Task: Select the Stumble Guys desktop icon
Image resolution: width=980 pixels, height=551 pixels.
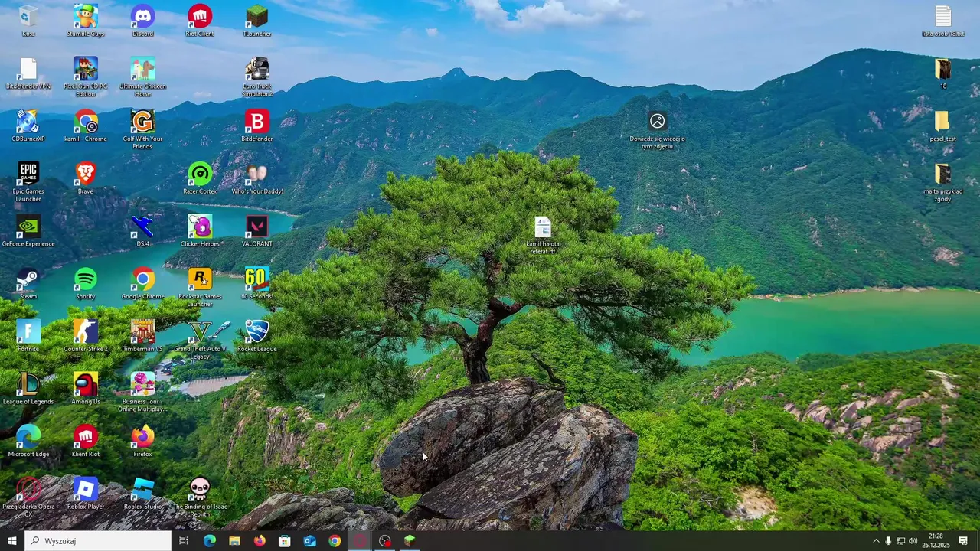Action: click(x=86, y=21)
